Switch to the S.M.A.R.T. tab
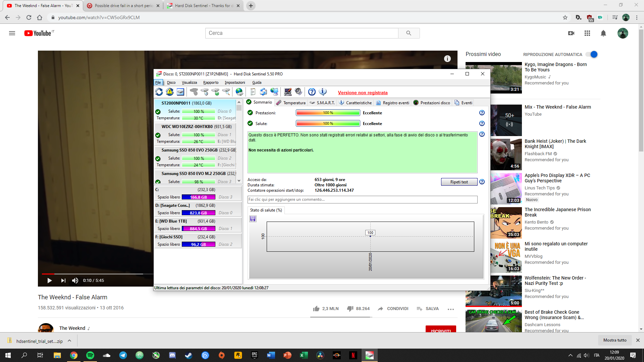This screenshot has height=362, width=644. click(x=322, y=103)
